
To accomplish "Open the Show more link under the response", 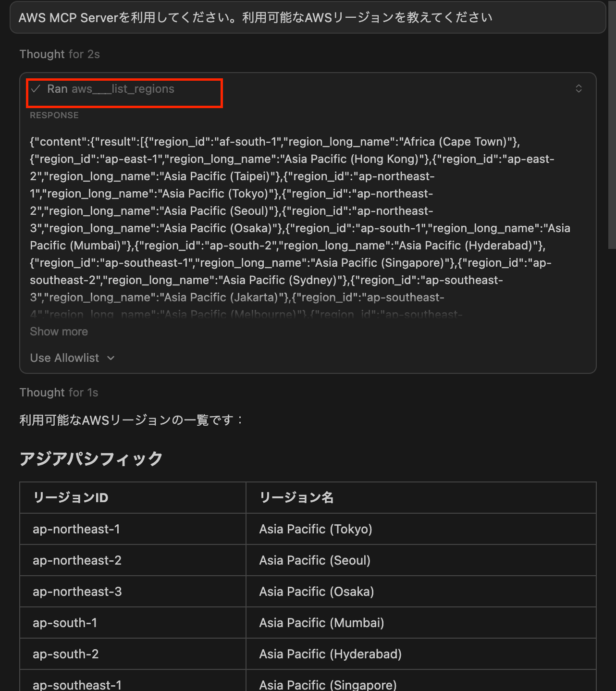I will (x=59, y=332).
